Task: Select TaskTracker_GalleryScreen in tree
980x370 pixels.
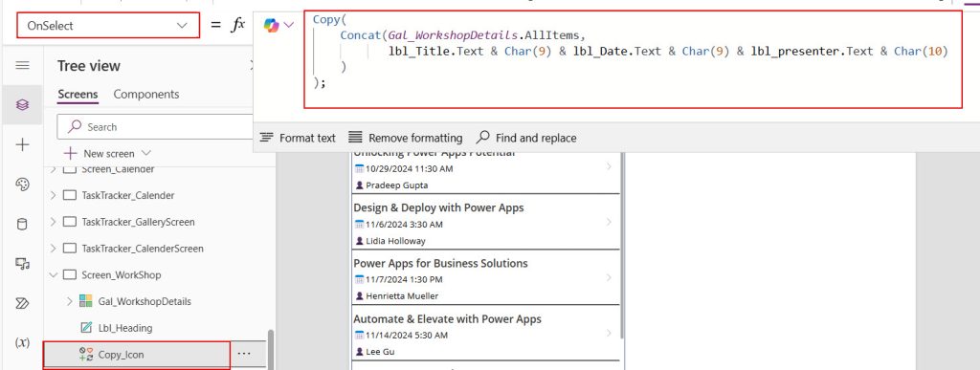Action: (138, 222)
